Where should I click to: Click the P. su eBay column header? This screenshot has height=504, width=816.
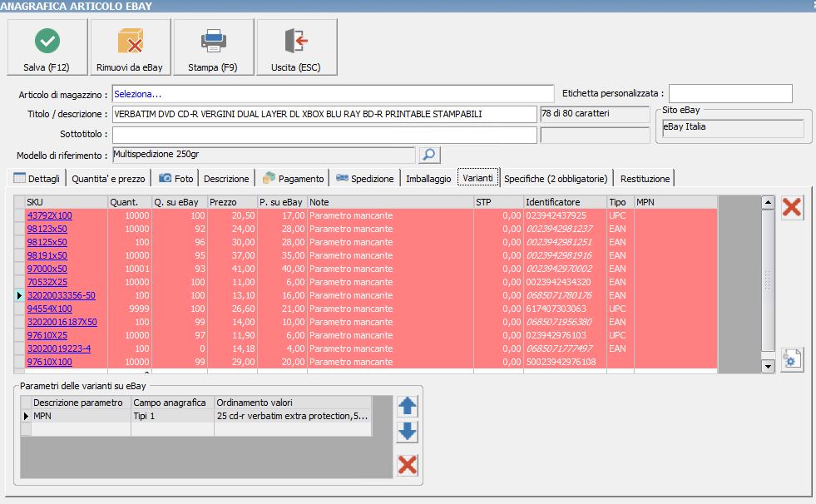pyautogui.click(x=282, y=202)
